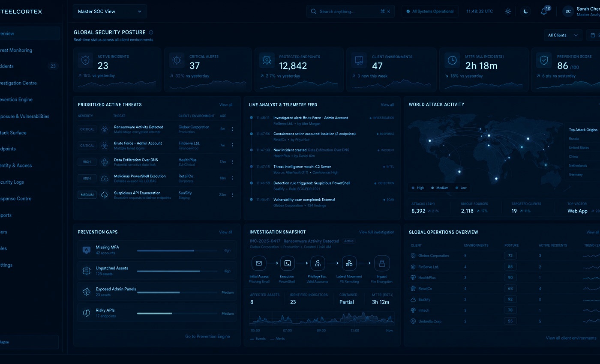Image resolution: width=600 pixels, height=364 pixels.
Task: Click the Exposed Admin Panels progress bar
Action: (177, 292)
